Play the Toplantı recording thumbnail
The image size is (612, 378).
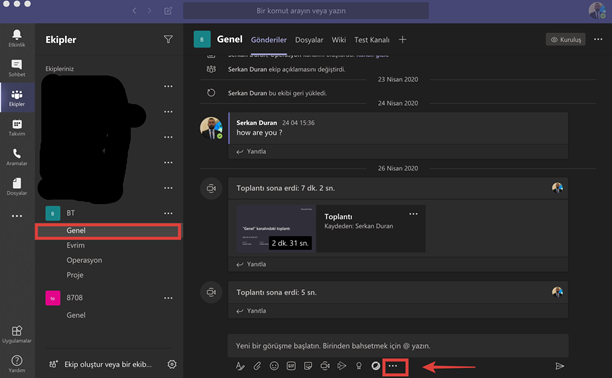tap(276, 228)
